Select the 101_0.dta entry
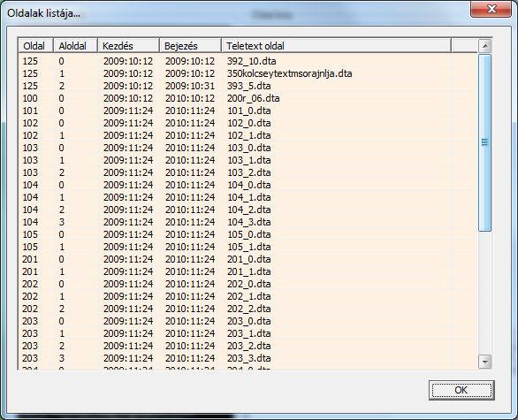 248,111
